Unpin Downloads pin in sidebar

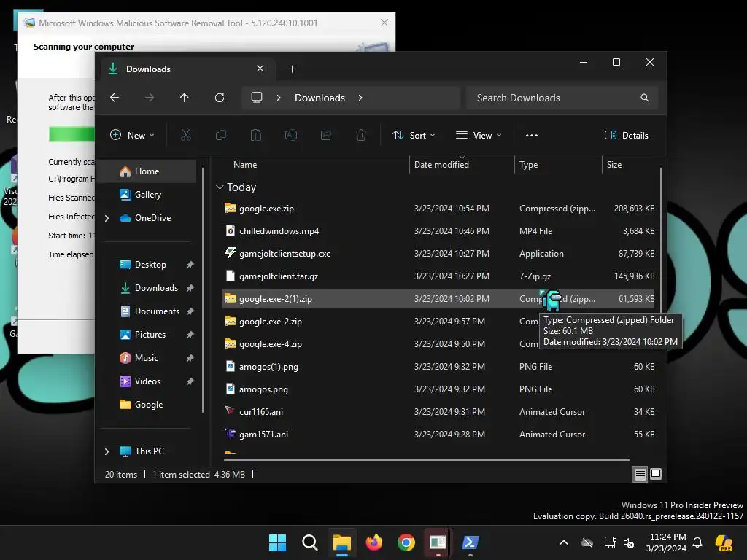coord(190,288)
